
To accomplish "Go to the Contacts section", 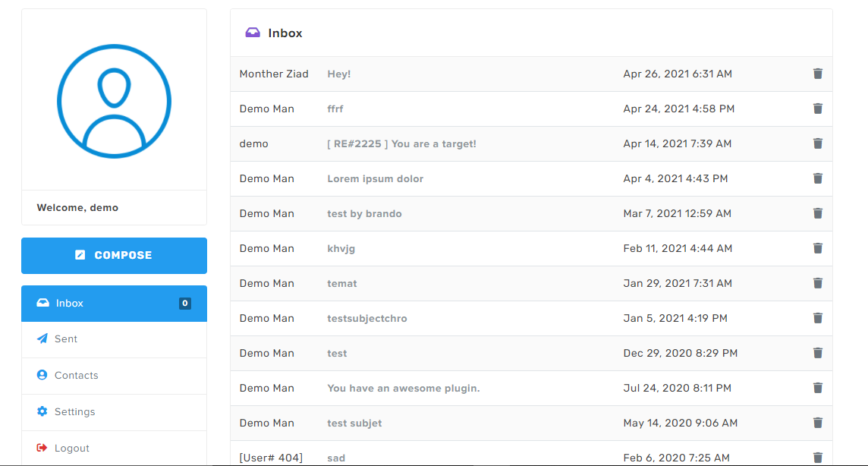I will pyautogui.click(x=76, y=375).
